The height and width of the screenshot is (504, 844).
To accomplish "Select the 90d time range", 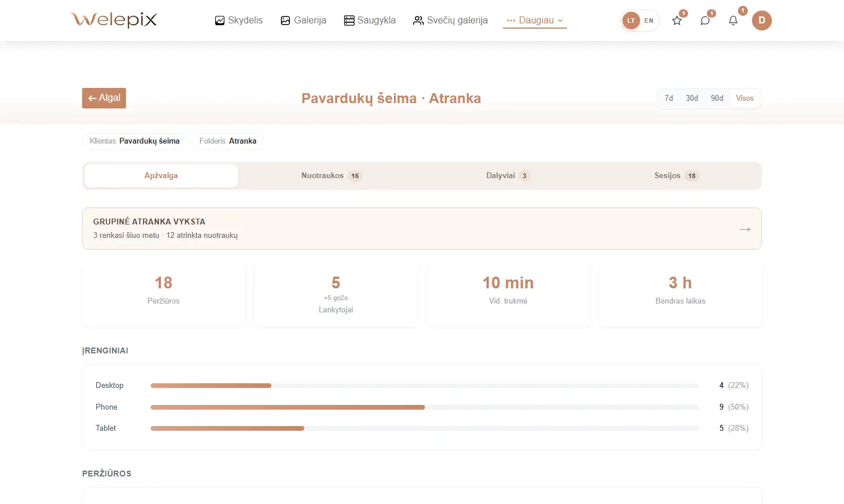I will (717, 98).
